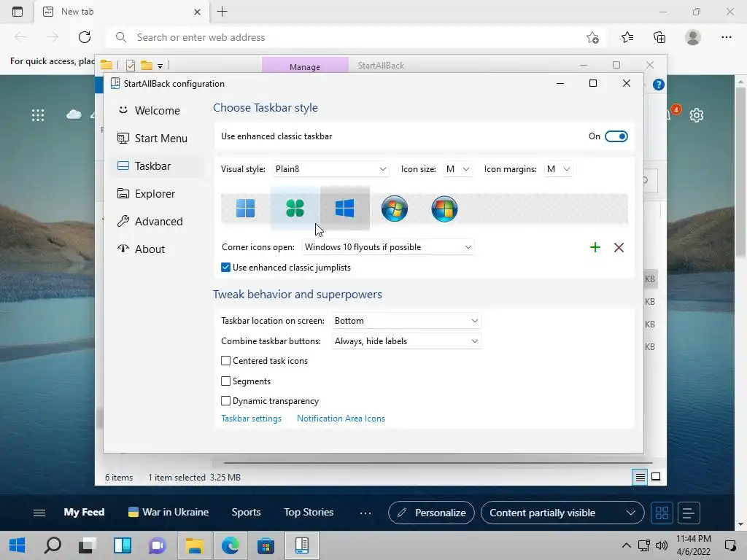Open Edge profile avatar icon
The width and height of the screenshot is (747, 560).
(693, 37)
